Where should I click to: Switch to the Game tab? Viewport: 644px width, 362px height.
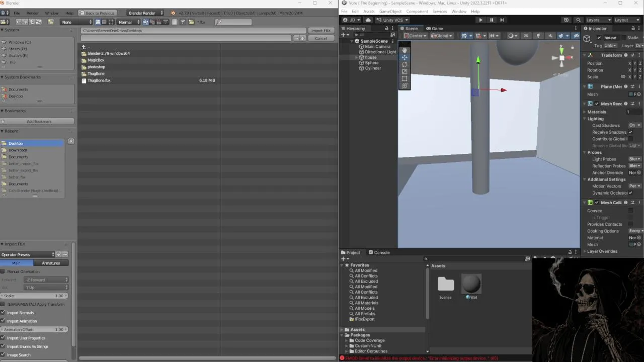[x=434, y=29]
